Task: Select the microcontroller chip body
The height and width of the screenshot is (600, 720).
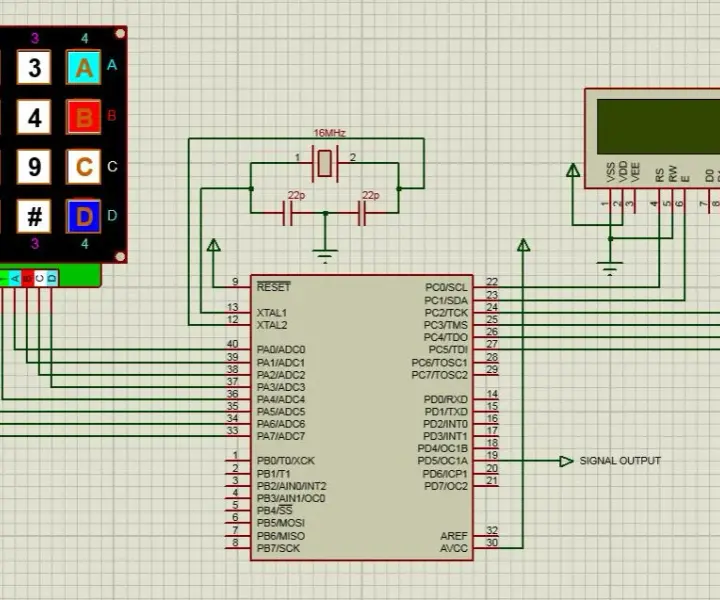Action: [x=362, y=418]
